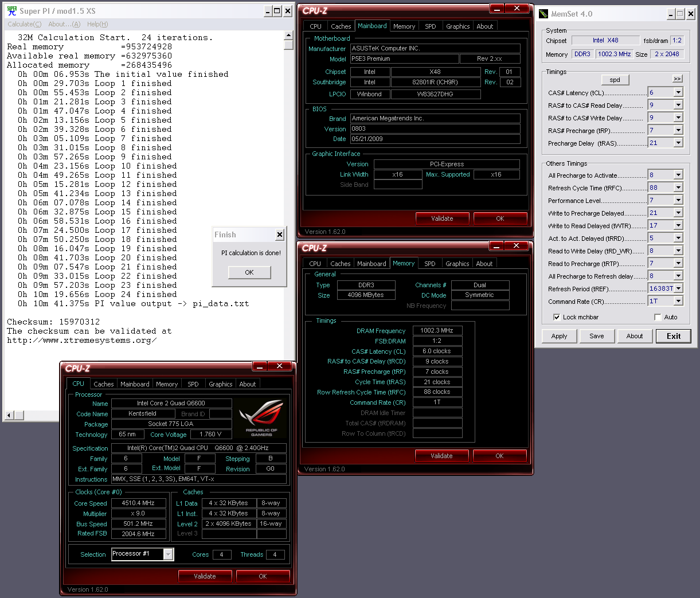700x598 pixels.
Task: Click the DRAM Frequency 1002.3 MHz value
Action: point(437,330)
